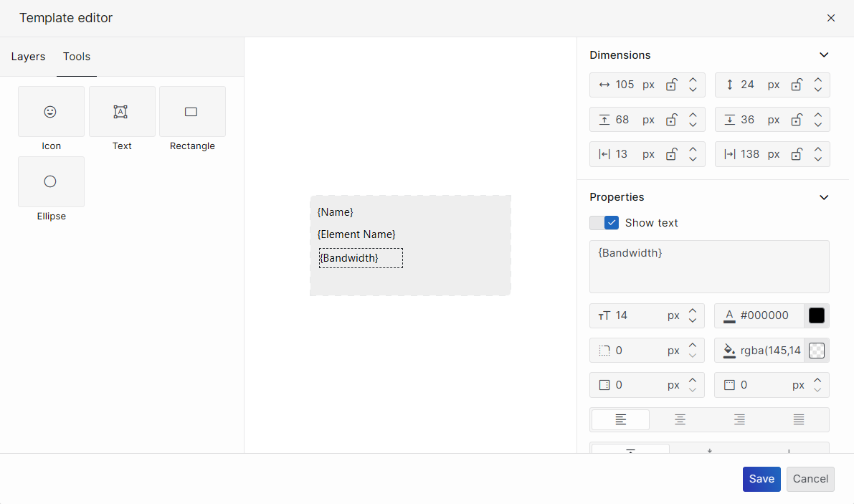Select the Rectangle tool

(x=192, y=112)
